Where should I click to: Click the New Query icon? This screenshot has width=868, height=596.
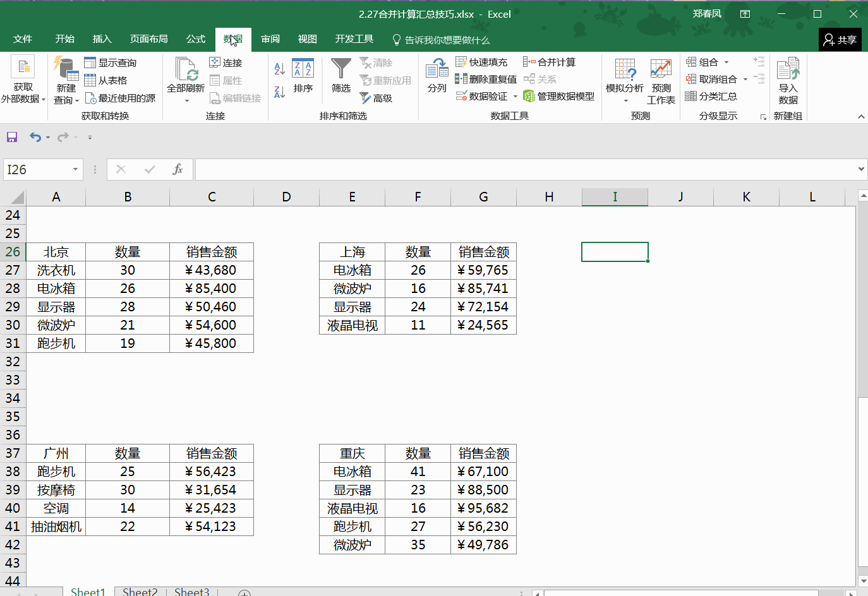point(66,69)
